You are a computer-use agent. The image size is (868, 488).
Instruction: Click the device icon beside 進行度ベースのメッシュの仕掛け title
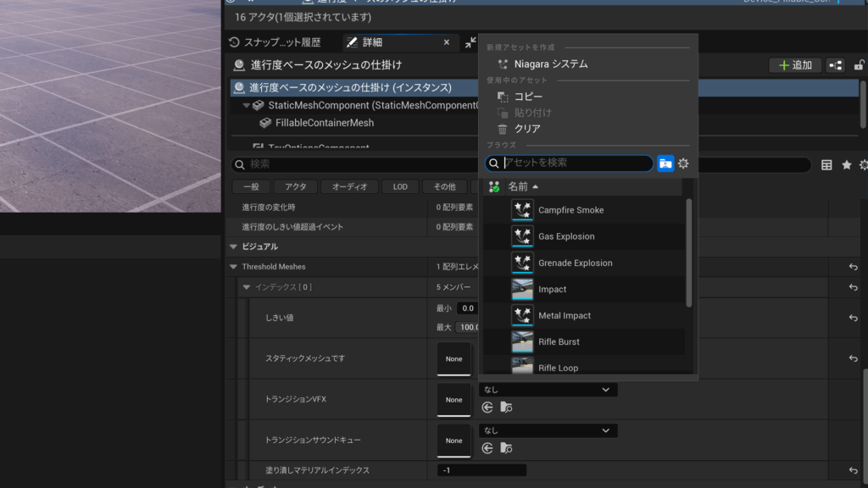click(239, 65)
